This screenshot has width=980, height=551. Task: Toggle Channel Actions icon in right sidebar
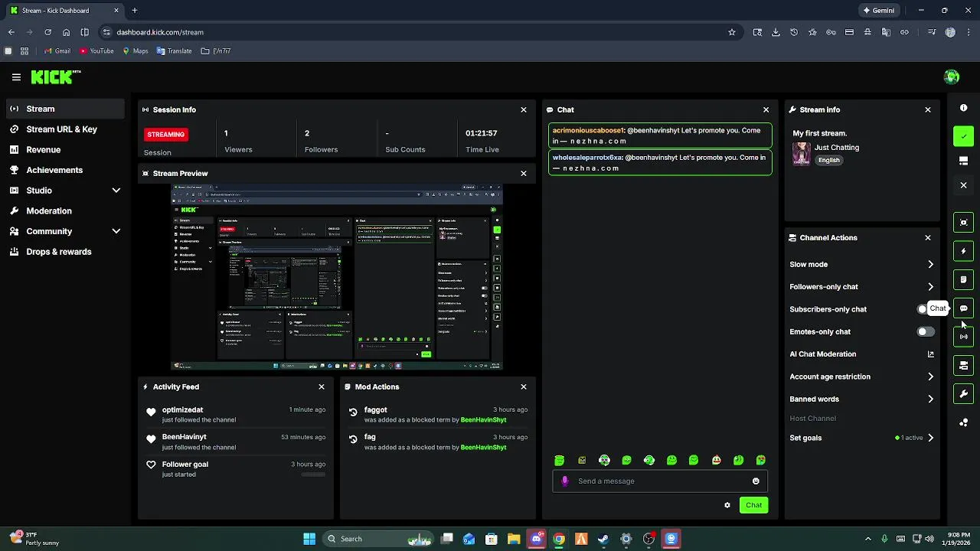[964, 366]
